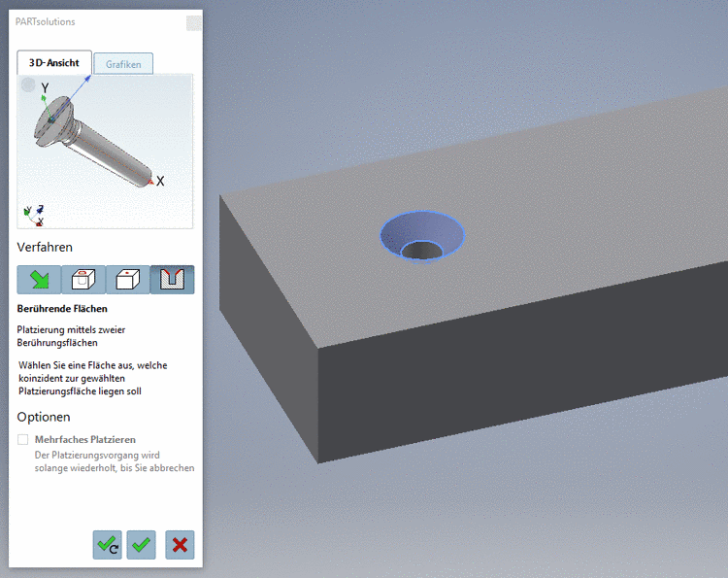Click the Berührende Flächen heading
Screen dimensions: 728x578
click(62, 309)
